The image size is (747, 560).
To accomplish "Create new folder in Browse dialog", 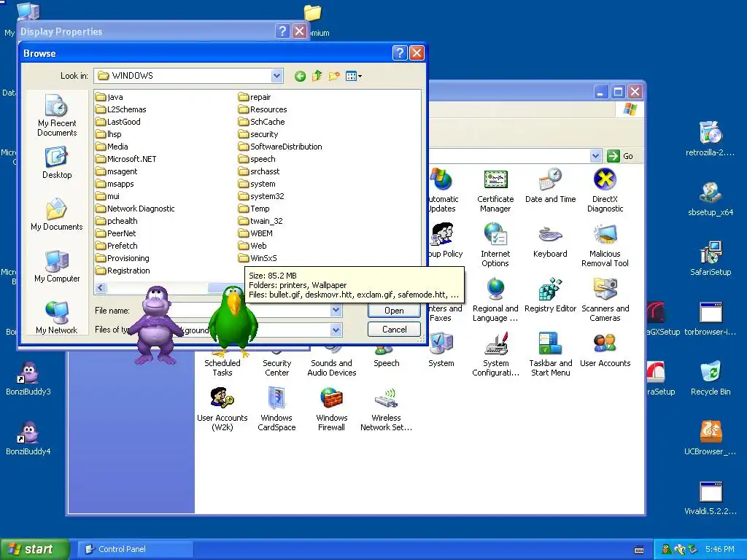I will [334, 76].
